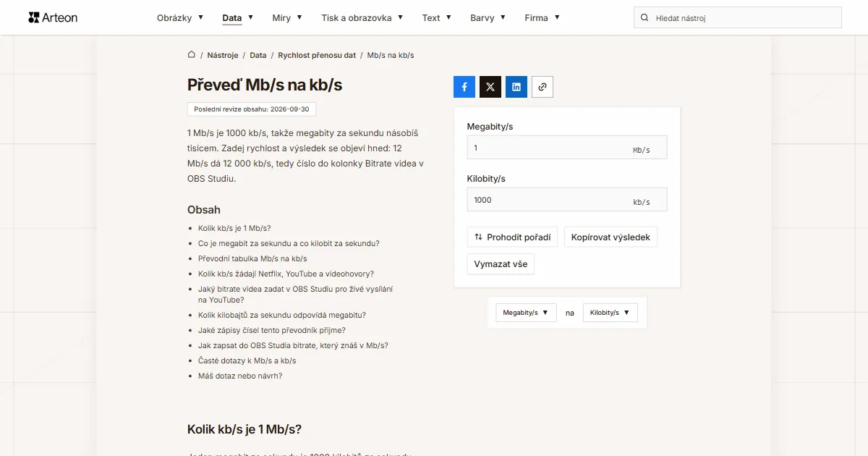Open the Megabity/s source unit dropdown
Viewport: 868px width, 456px height.
coord(526,313)
